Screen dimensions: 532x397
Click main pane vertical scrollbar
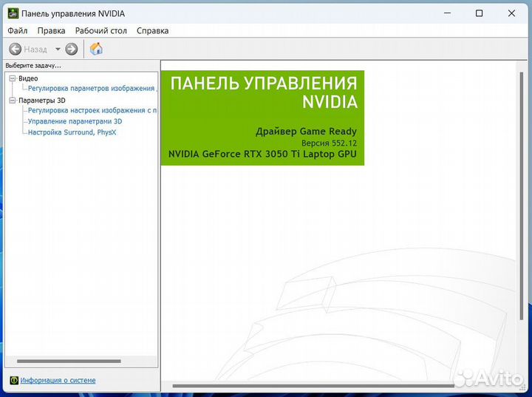pyautogui.click(x=522, y=196)
